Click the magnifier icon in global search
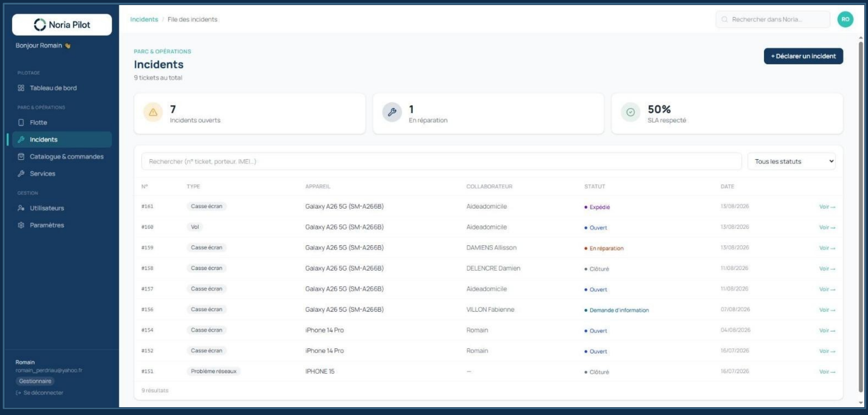Image resolution: width=868 pixels, height=415 pixels. click(x=725, y=19)
